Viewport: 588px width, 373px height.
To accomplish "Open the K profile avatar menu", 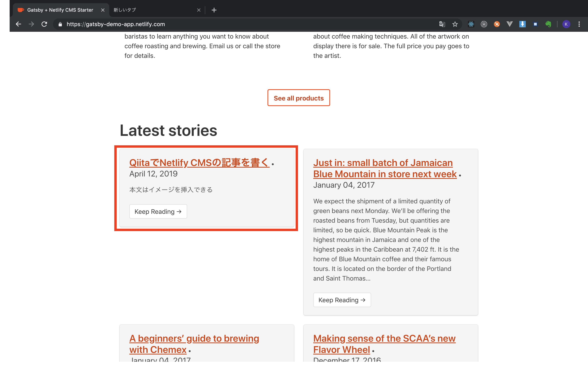I will (x=566, y=24).
